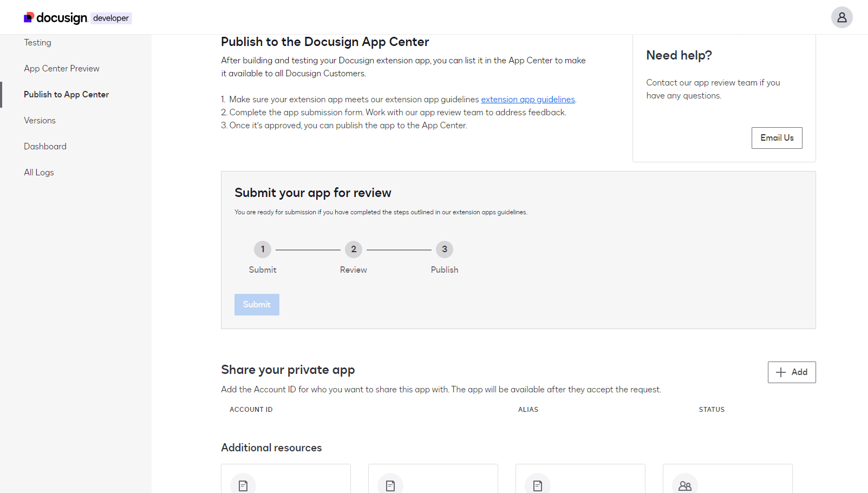Click the ACCOUNT ID column header
Viewport: 868px width, 493px height.
[251, 410]
